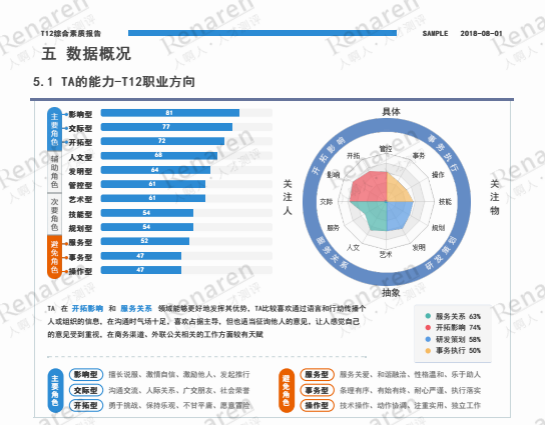The height and width of the screenshot is (425, 545).
Task: Click the 操作型 orange pill button
Action: [317, 406]
